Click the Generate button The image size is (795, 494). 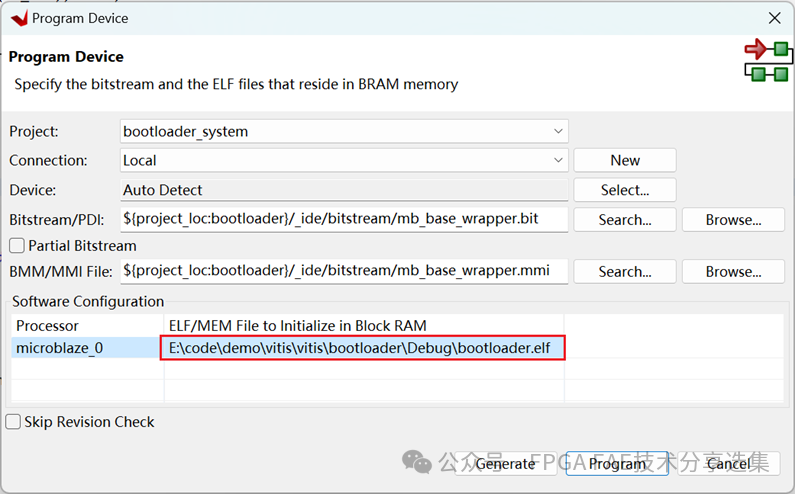pyautogui.click(x=505, y=463)
